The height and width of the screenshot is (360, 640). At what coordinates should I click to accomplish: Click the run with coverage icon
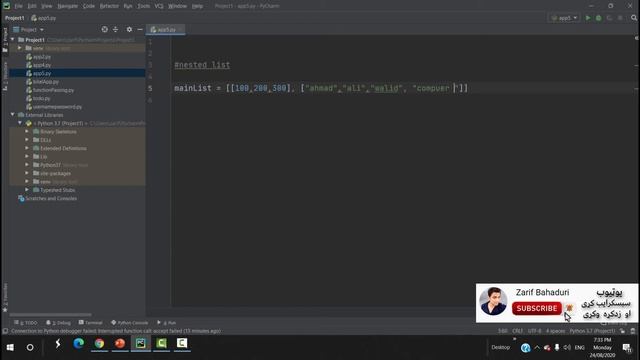pyautogui.click(x=609, y=18)
